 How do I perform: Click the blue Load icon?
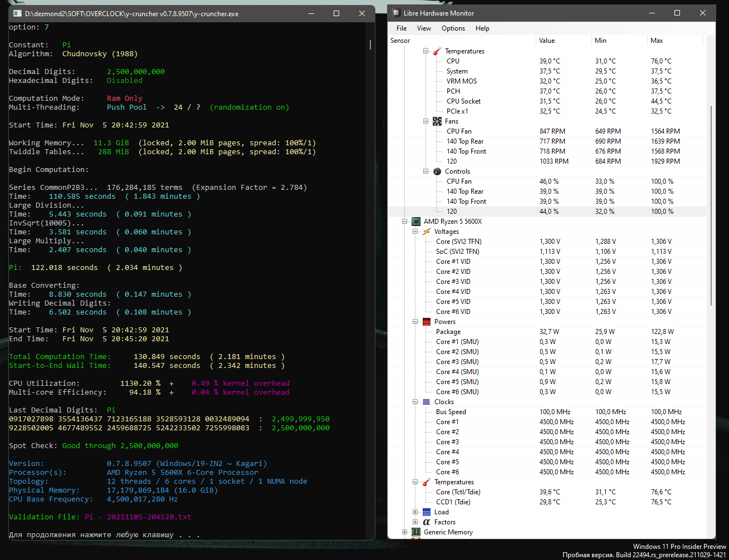tap(427, 512)
